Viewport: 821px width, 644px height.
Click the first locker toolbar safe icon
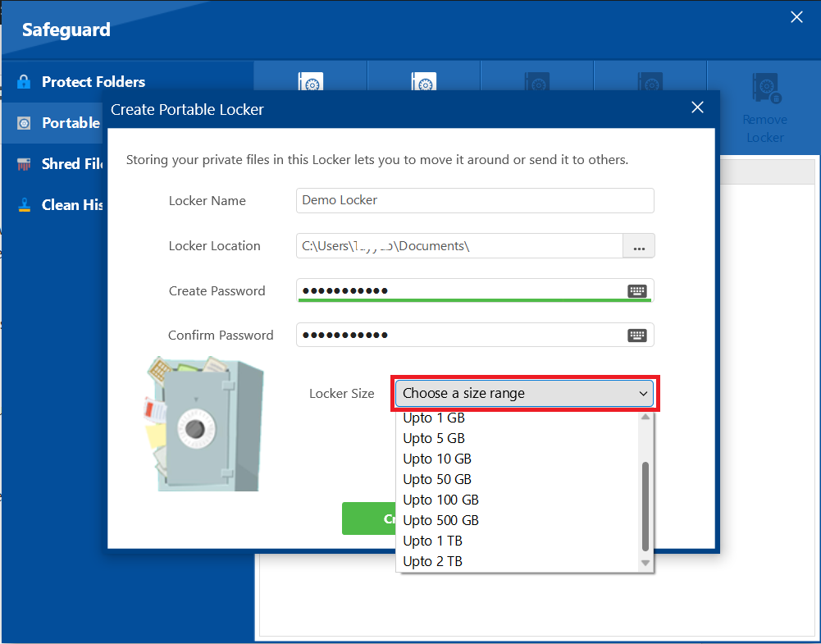(311, 83)
